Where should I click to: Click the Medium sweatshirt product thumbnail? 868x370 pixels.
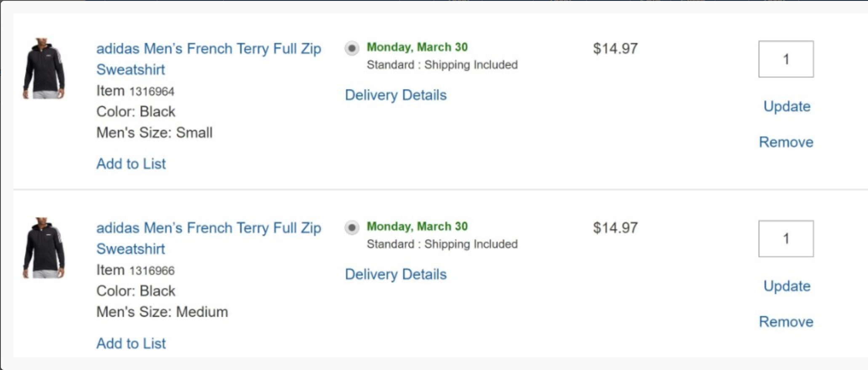[44, 248]
